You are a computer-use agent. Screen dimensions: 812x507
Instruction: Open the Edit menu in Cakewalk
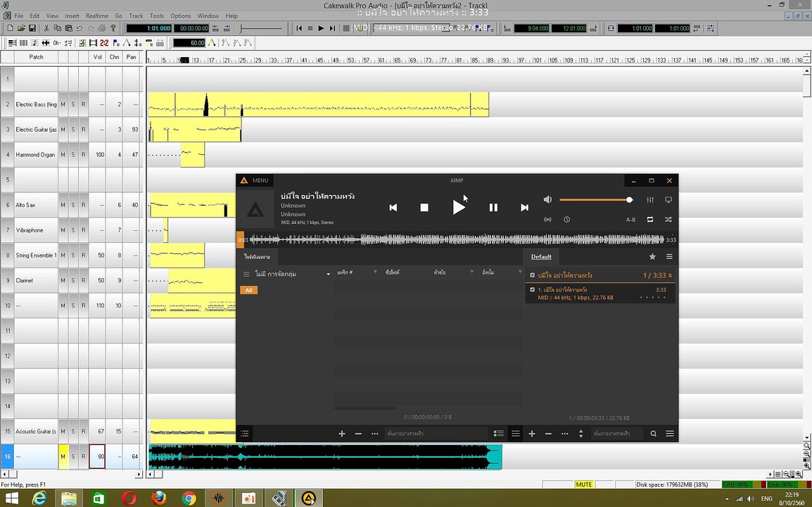click(34, 15)
